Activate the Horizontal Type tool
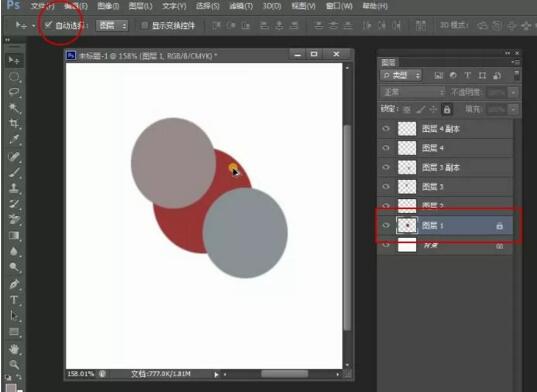The image size is (537, 392). point(14,300)
